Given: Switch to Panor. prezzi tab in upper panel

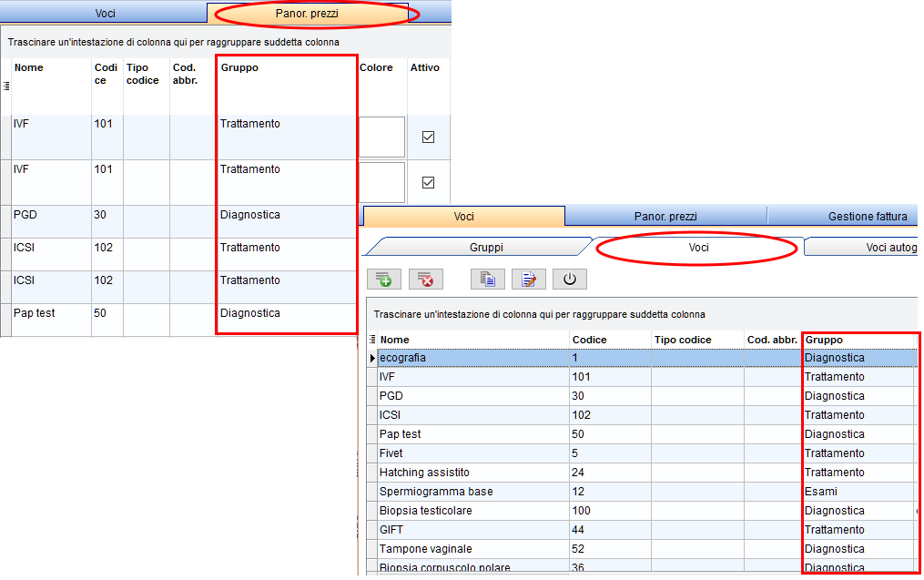Looking at the screenshot, I should [307, 13].
